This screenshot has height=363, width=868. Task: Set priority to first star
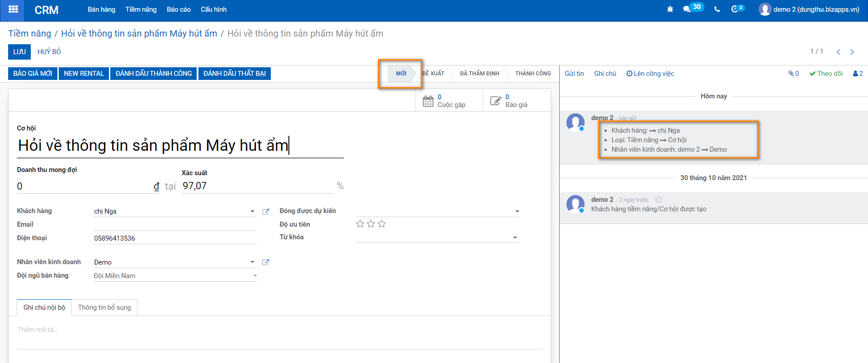360,224
